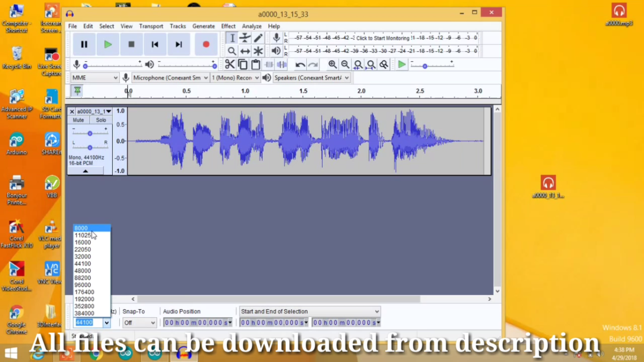Collapse the track using the downward arrow
Viewport: 644px width, 362px height.
[x=85, y=171]
